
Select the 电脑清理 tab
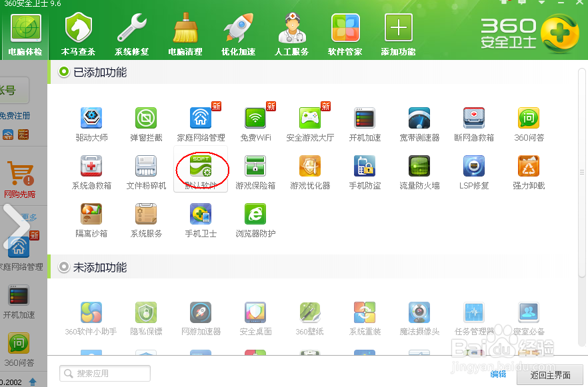[185, 35]
